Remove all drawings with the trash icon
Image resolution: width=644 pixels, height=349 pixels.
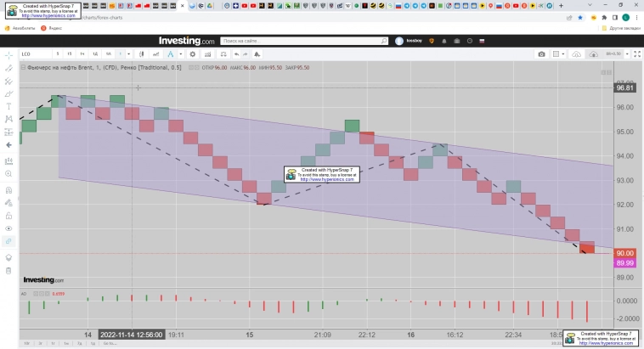8,271
